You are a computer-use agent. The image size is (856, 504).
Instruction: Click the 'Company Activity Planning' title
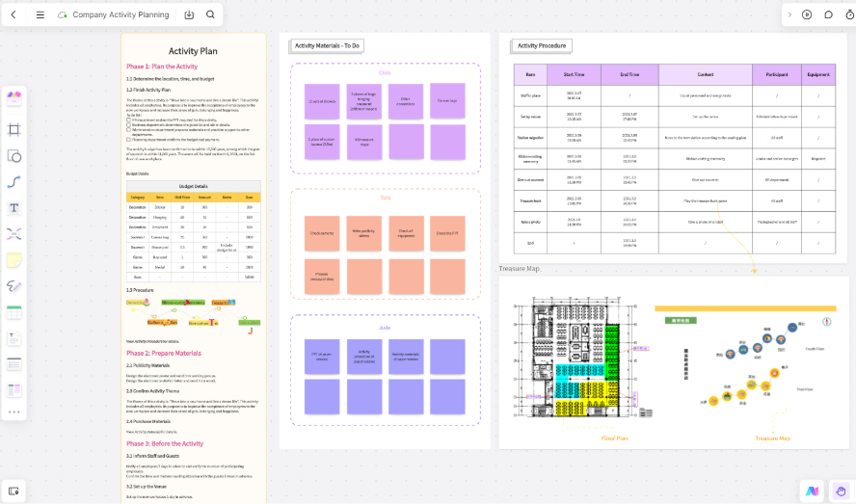pos(120,15)
